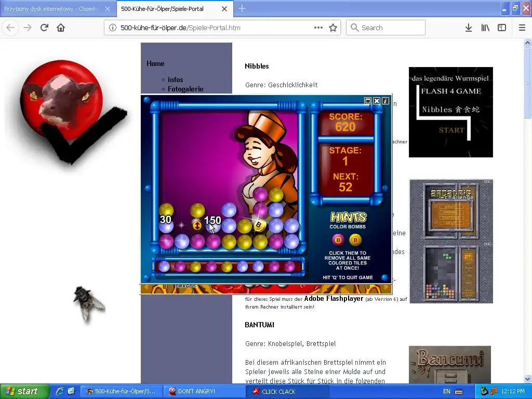Open the Fotogalerie link
The image size is (532, 399).
click(185, 89)
